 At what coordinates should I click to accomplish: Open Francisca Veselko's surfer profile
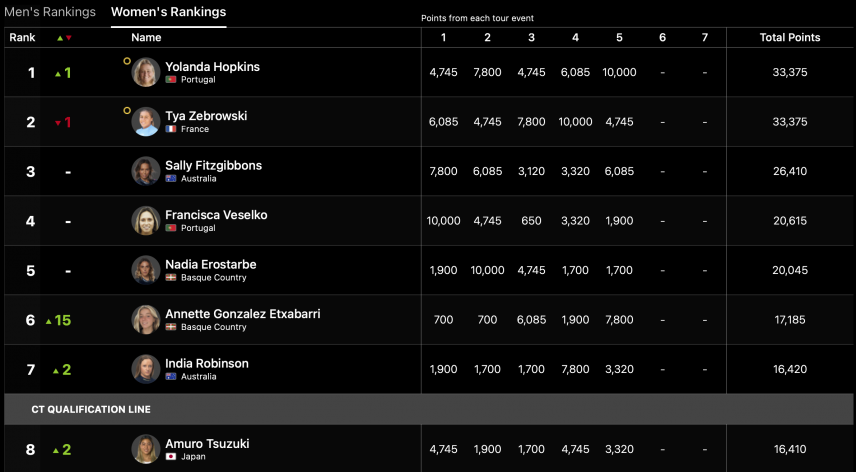[x=216, y=215]
